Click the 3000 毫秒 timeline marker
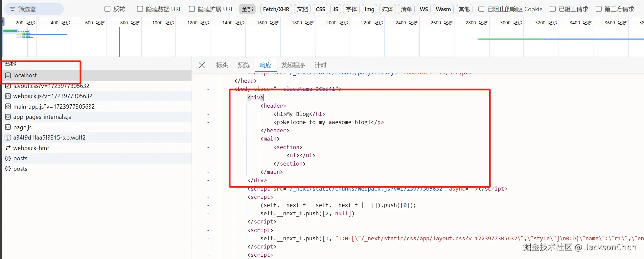This screenshot has width=644, height=259. 511,23
